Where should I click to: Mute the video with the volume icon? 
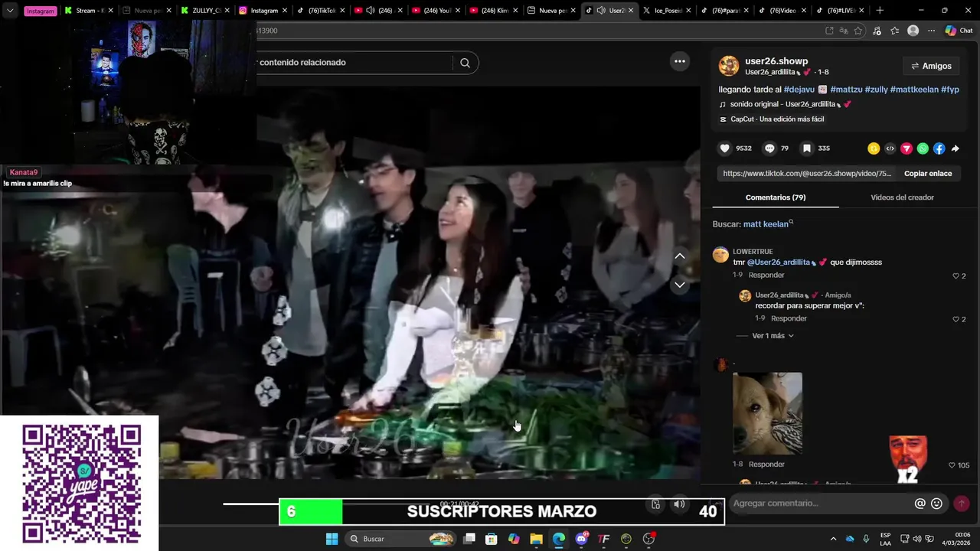[x=679, y=504]
